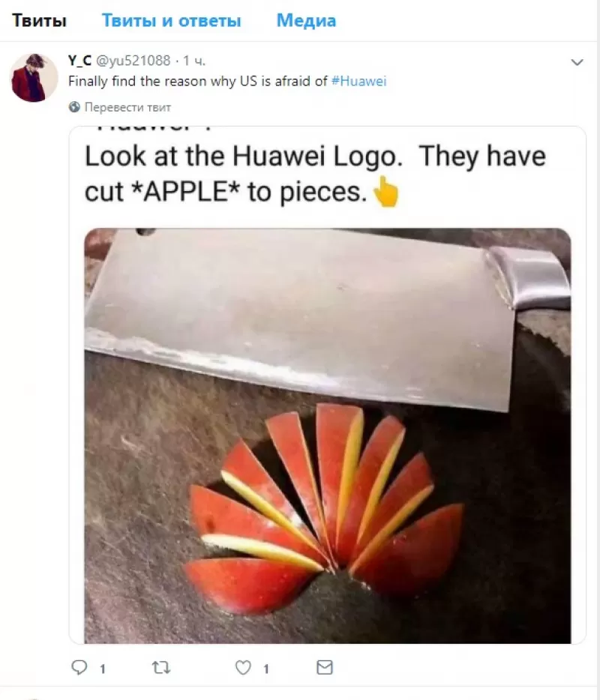Viewport: 600px width, 700px height.
Task: Open the sliced apple image attachment
Action: point(328,435)
